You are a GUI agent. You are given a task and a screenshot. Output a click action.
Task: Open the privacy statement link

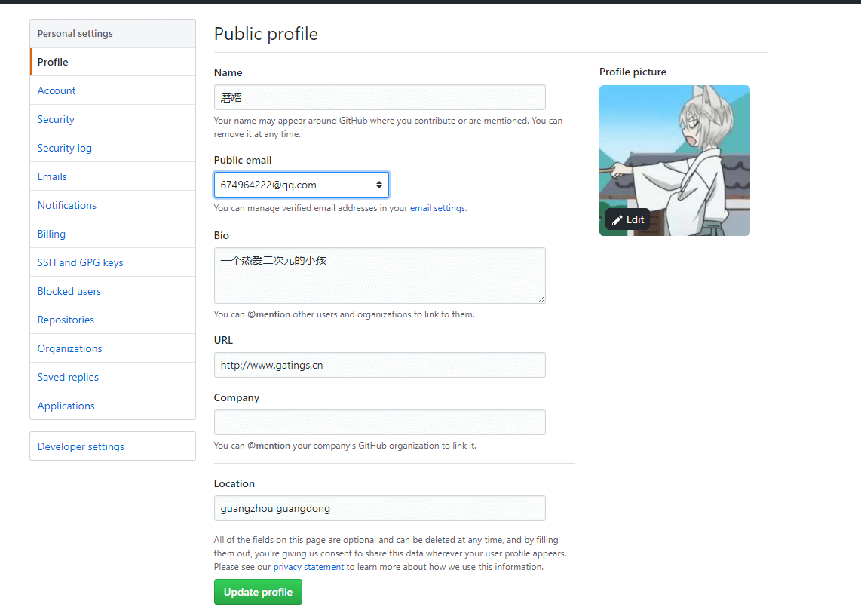[308, 566]
